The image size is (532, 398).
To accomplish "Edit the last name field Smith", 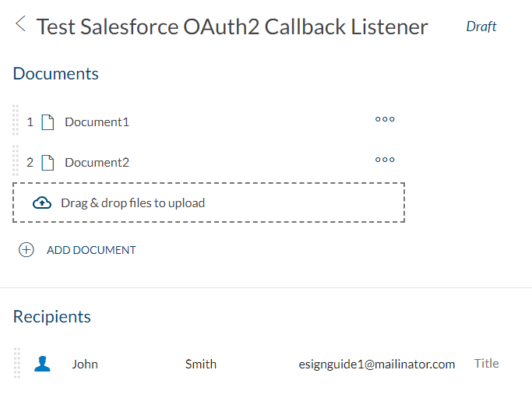I will (201, 364).
